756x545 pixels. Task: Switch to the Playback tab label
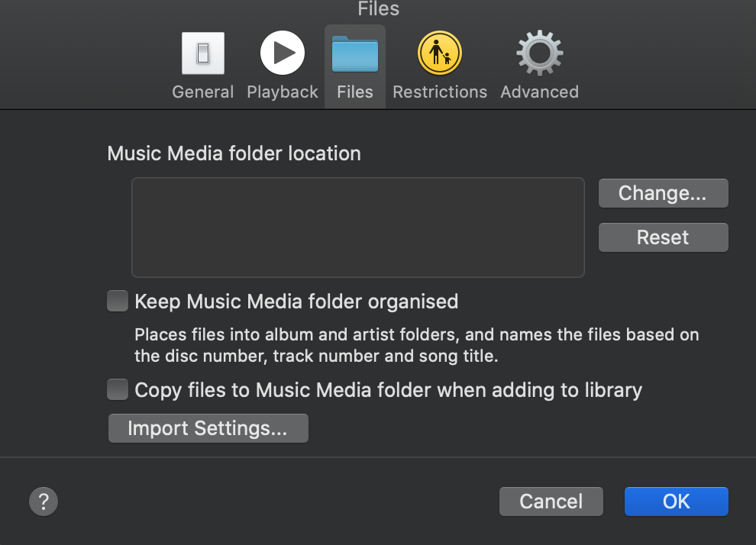[x=283, y=92]
